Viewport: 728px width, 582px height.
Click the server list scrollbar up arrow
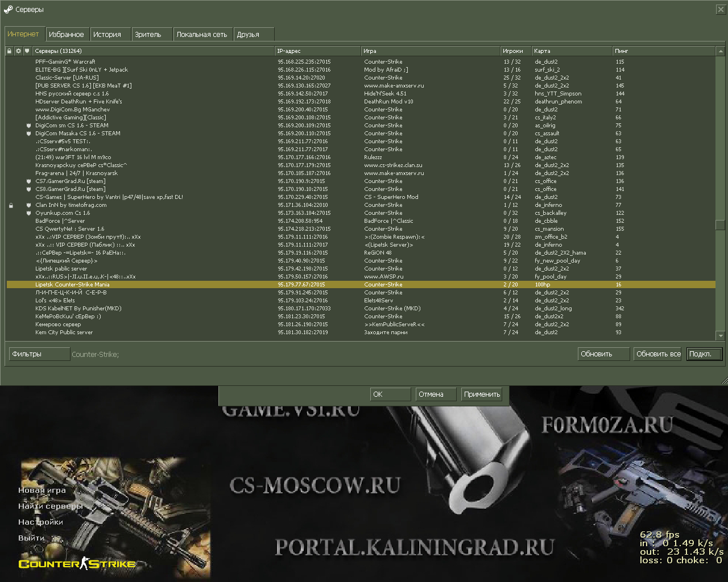click(x=721, y=51)
